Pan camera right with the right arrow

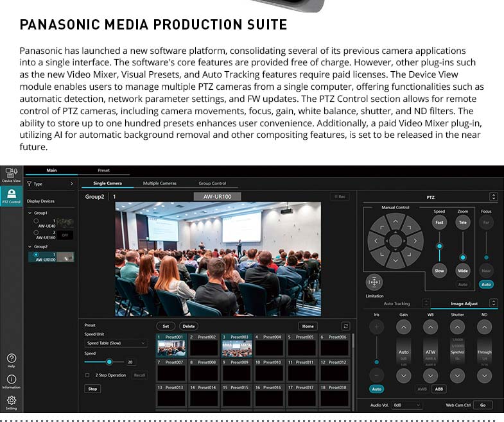415,241
